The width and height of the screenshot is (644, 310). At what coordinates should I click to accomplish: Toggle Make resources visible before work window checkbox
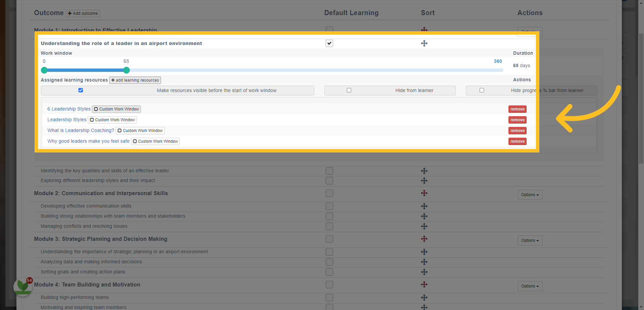click(x=80, y=90)
